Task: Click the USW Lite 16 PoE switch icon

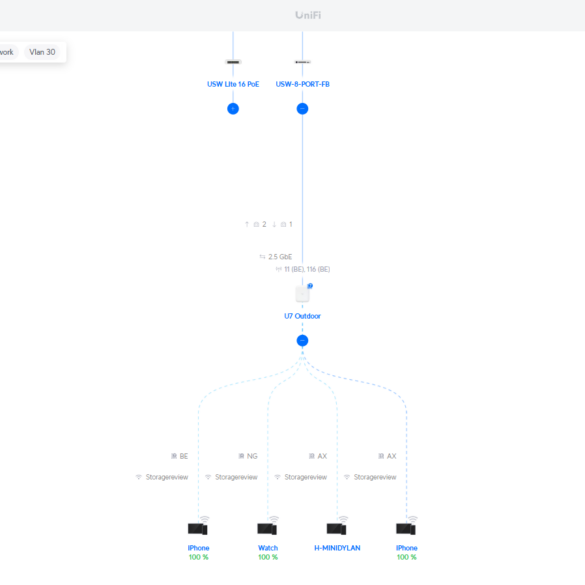Action: pos(233,62)
